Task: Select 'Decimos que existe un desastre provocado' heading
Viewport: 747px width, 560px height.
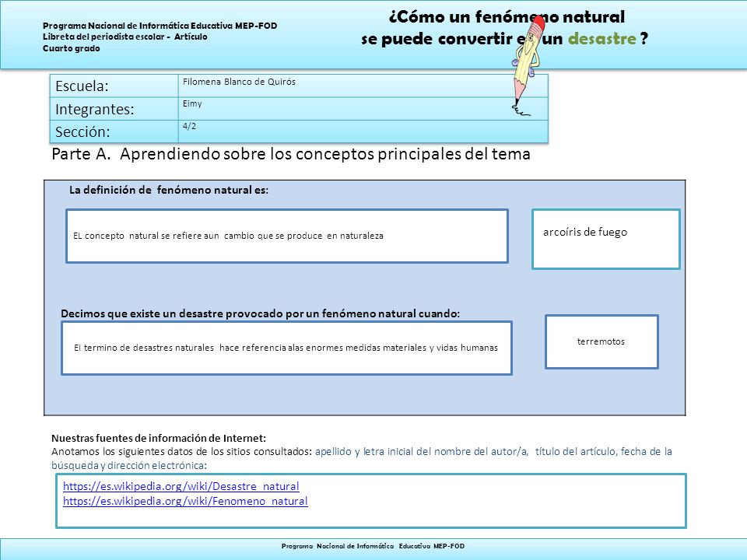Action: tap(260, 313)
